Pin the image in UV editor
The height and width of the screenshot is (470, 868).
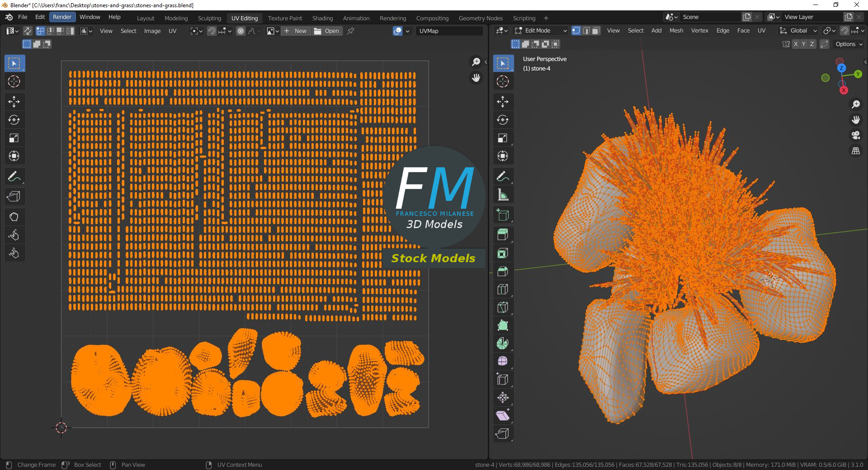tap(350, 31)
